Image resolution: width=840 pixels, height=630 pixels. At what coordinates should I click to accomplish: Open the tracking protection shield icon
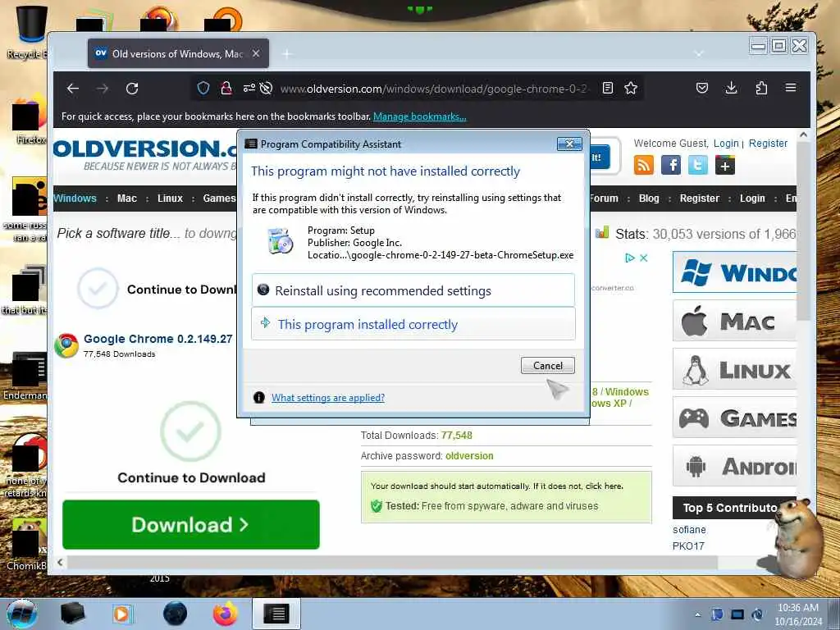203,88
